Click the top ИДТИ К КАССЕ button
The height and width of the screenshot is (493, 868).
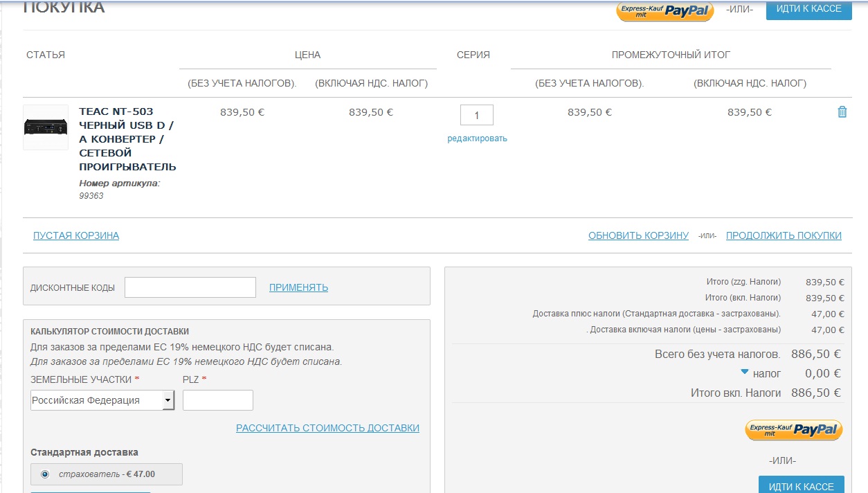808,9
